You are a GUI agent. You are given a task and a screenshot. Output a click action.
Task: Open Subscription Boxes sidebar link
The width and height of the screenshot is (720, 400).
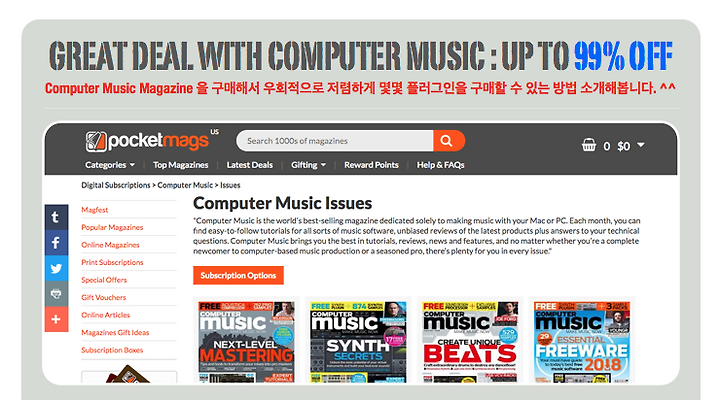pos(112,350)
